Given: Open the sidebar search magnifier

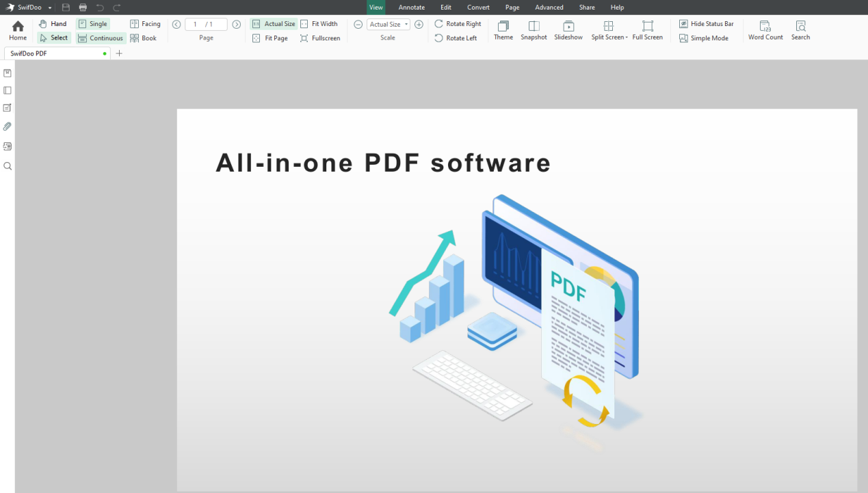Looking at the screenshot, I should coord(8,166).
